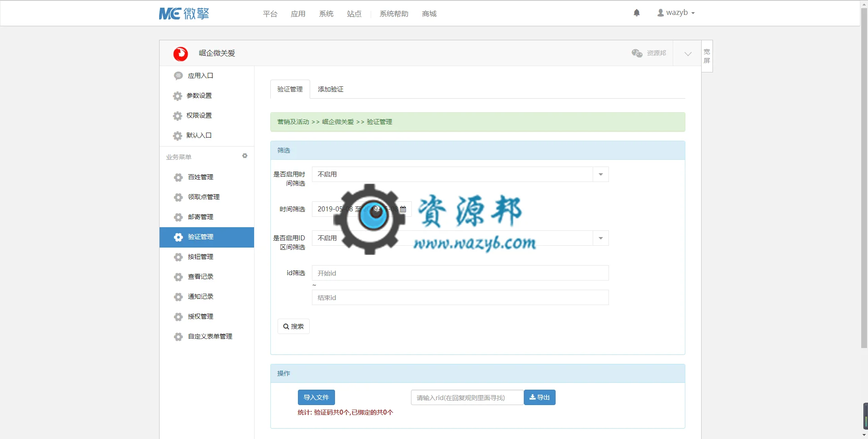Open the wazyb user account menu
This screenshot has width=868, height=439.
676,13
